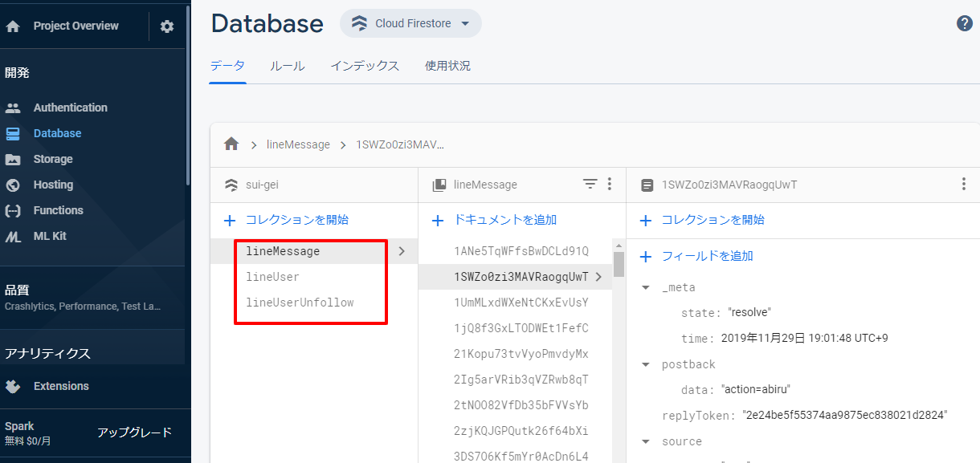Open lineMessage column three-dot menu
This screenshot has height=463, width=980.
(609, 185)
